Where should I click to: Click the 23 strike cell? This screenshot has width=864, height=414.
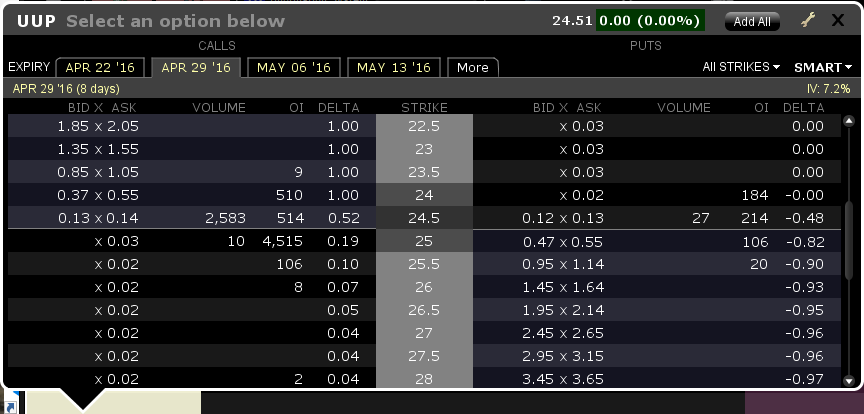[424, 149]
